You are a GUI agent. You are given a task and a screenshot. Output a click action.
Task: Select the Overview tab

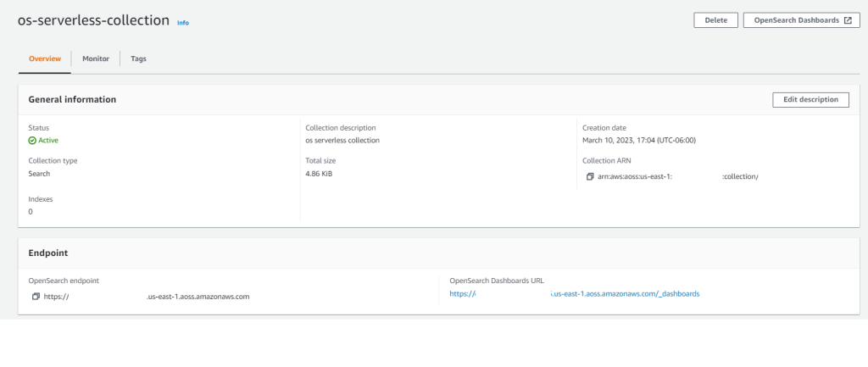pyautogui.click(x=45, y=58)
